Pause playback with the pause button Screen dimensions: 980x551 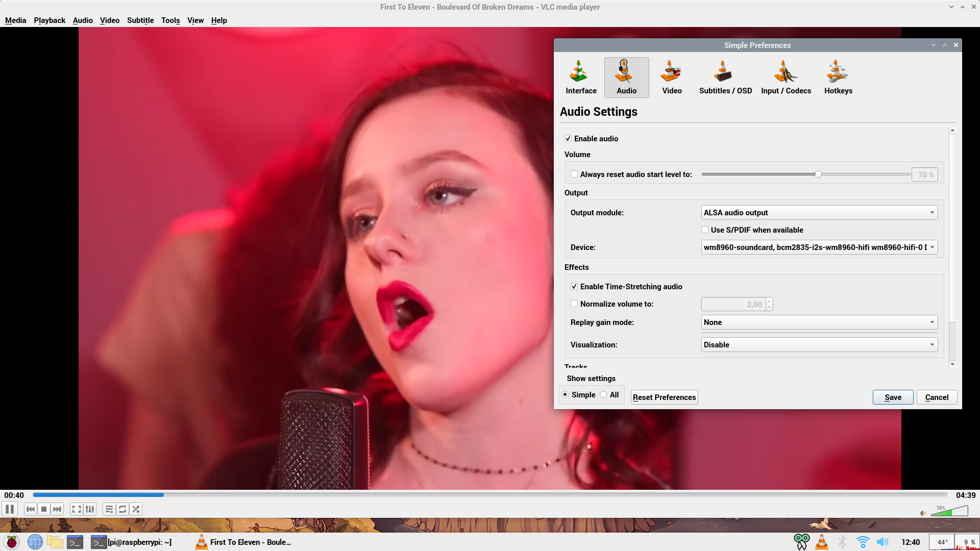(10, 509)
